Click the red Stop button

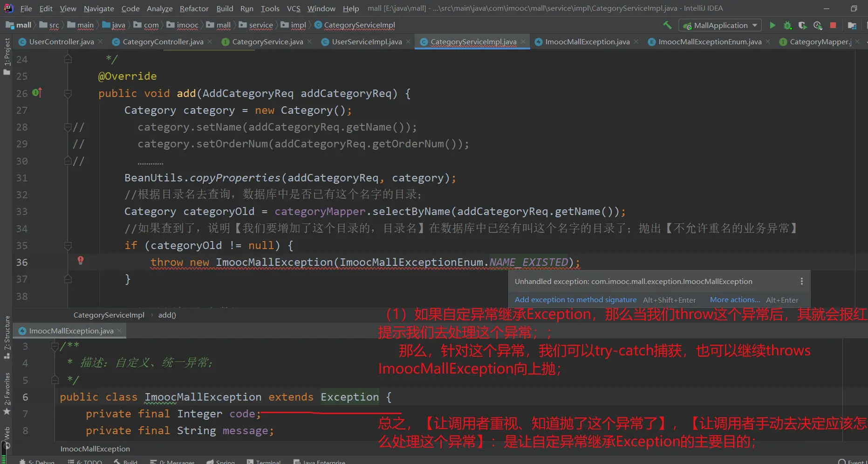tap(833, 25)
